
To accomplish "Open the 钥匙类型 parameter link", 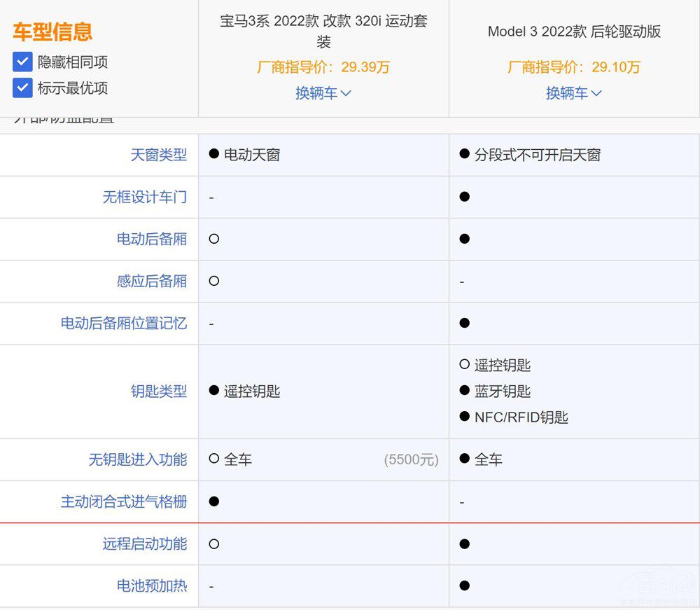I will [158, 391].
